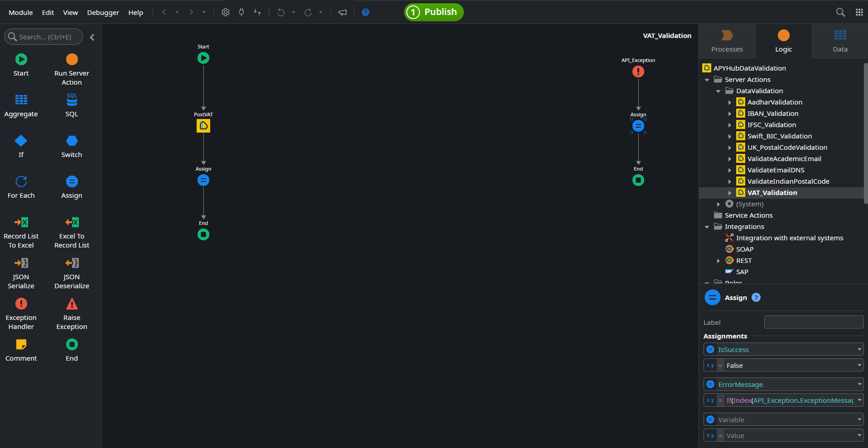Pick the If node tool
Image resolution: width=868 pixels, height=448 pixels.
[x=21, y=147]
